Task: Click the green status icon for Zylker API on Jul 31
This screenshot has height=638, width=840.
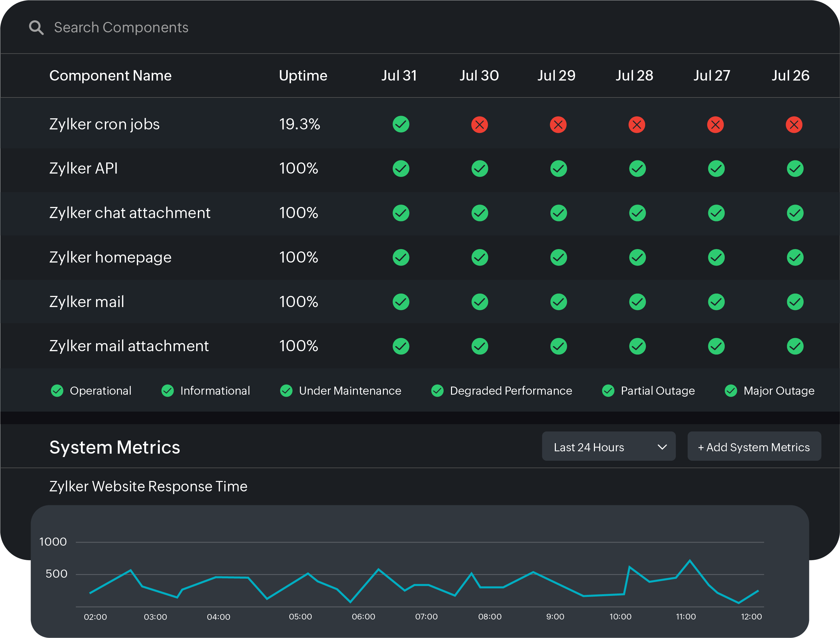Action: 401,169
